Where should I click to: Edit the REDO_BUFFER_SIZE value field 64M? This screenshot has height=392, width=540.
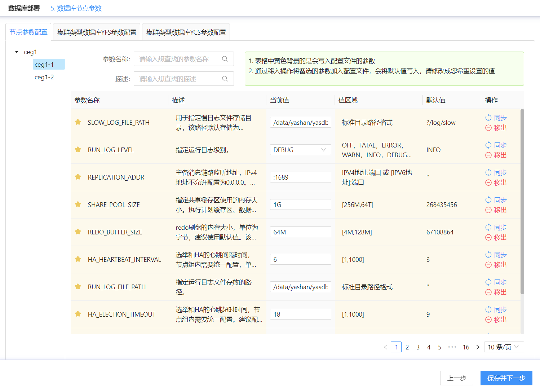pos(300,232)
